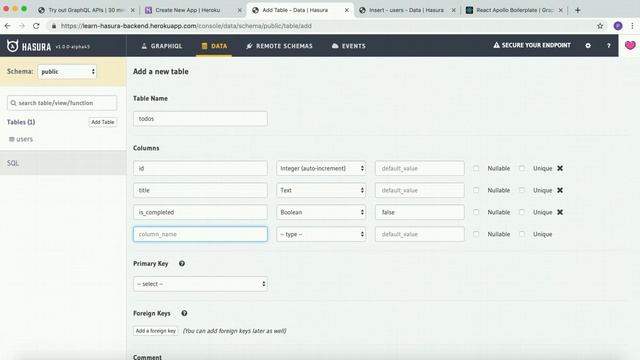
Task: Open Integer (auto-increment) type dropdown
Action: tap(321, 168)
